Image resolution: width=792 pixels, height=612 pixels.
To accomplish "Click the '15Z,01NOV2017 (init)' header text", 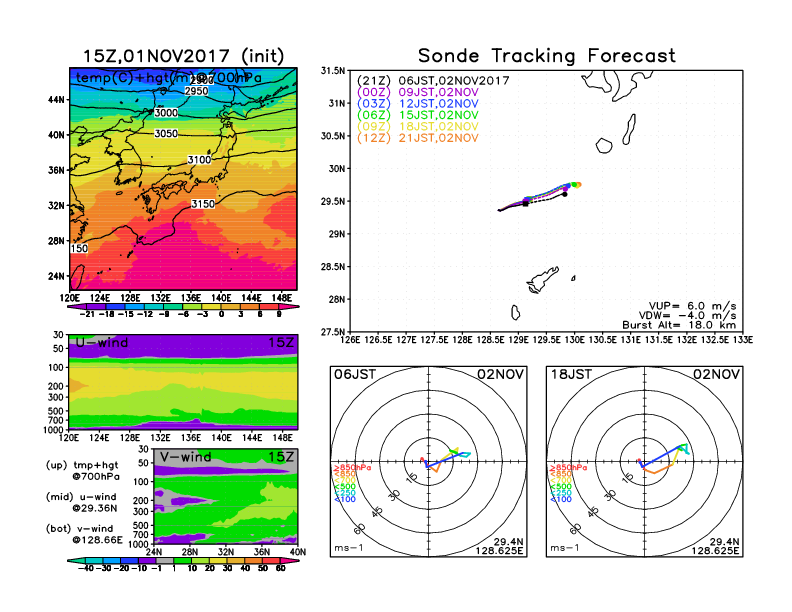I will (x=182, y=56).
